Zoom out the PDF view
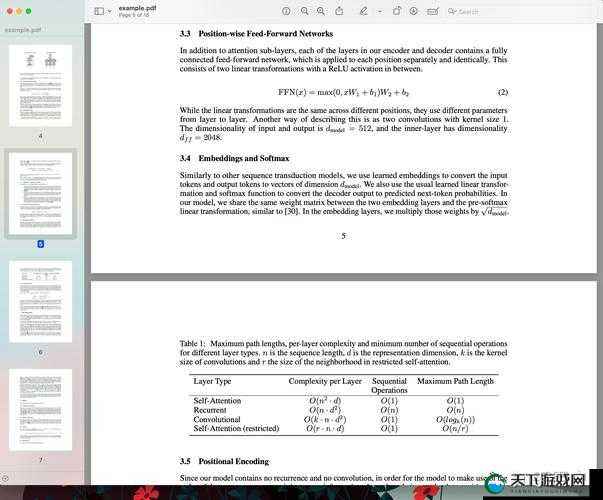Screen dimensions: 603x500 [304, 11]
